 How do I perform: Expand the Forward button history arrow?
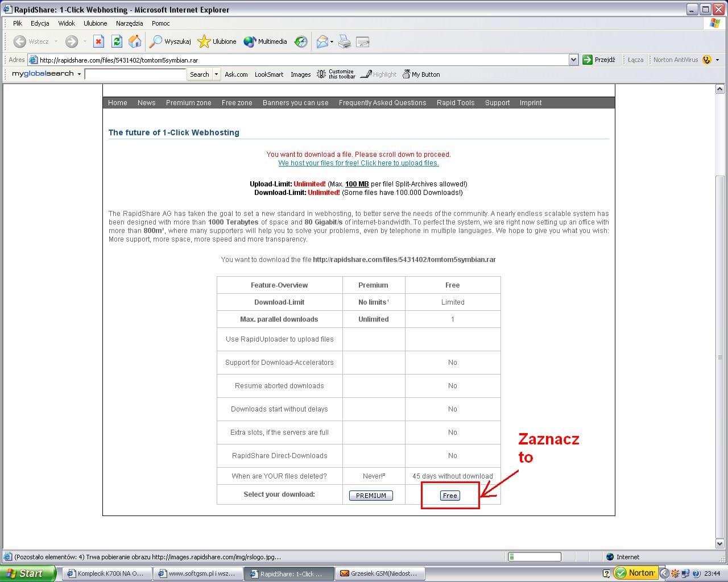point(85,41)
